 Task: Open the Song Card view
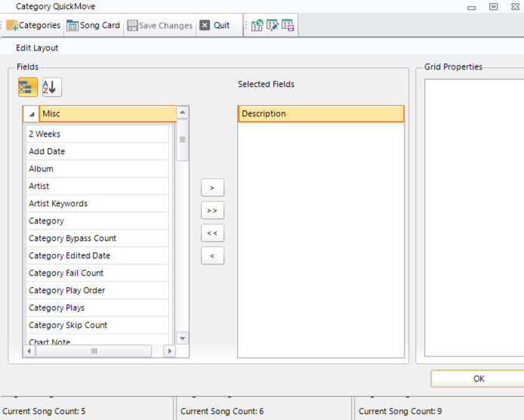coord(93,25)
